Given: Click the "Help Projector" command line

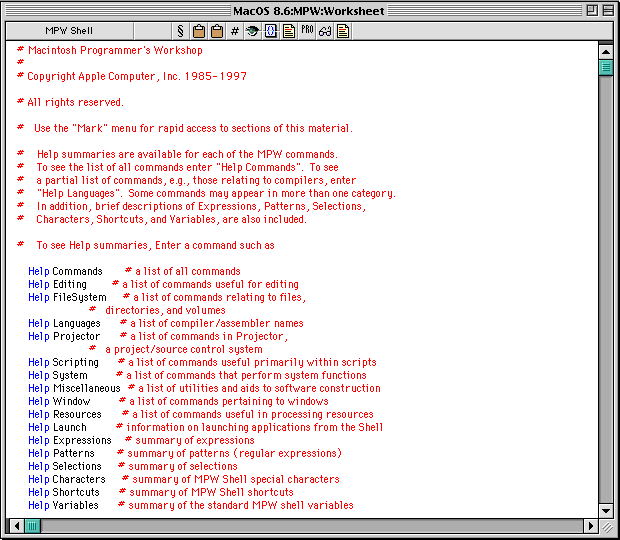Looking at the screenshot, I should (64, 336).
